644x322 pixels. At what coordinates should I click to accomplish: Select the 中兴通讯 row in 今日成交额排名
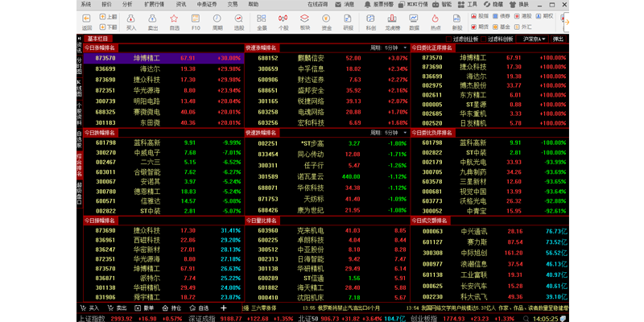[489, 231]
